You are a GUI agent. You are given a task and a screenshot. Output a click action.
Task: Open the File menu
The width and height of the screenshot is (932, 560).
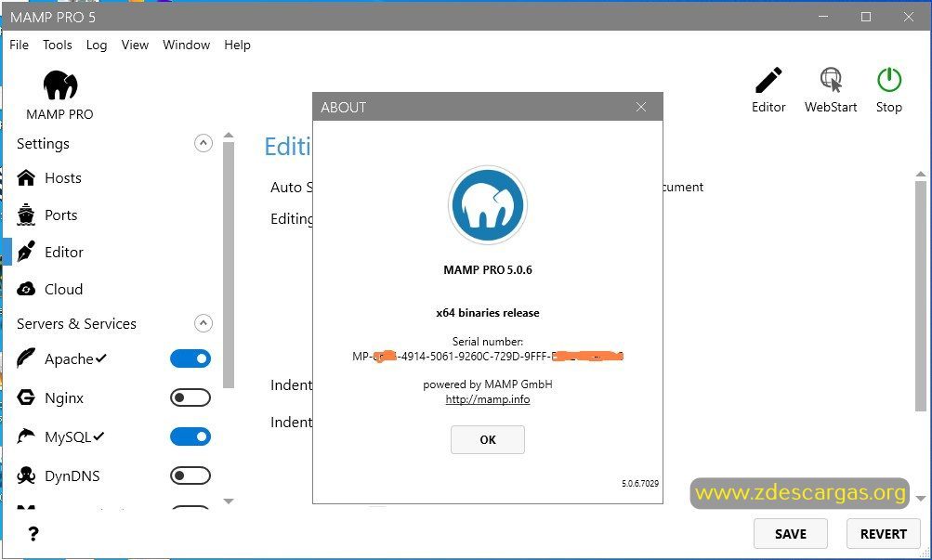click(19, 46)
